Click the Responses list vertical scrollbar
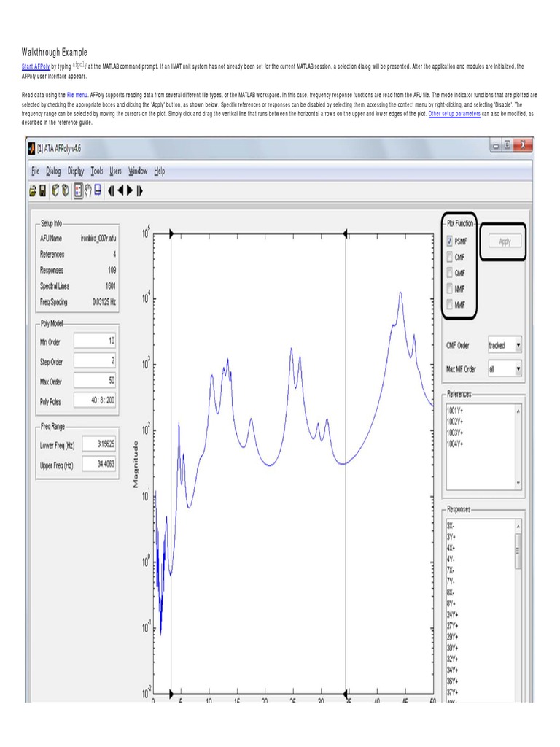Image resolution: width=560 pixels, height=747 pixels. click(x=518, y=550)
